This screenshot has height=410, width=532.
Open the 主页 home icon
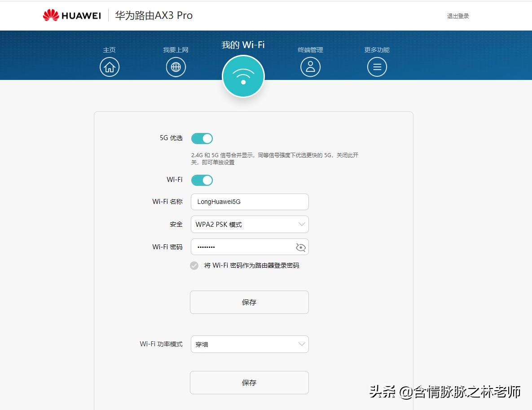(x=110, y=66)
